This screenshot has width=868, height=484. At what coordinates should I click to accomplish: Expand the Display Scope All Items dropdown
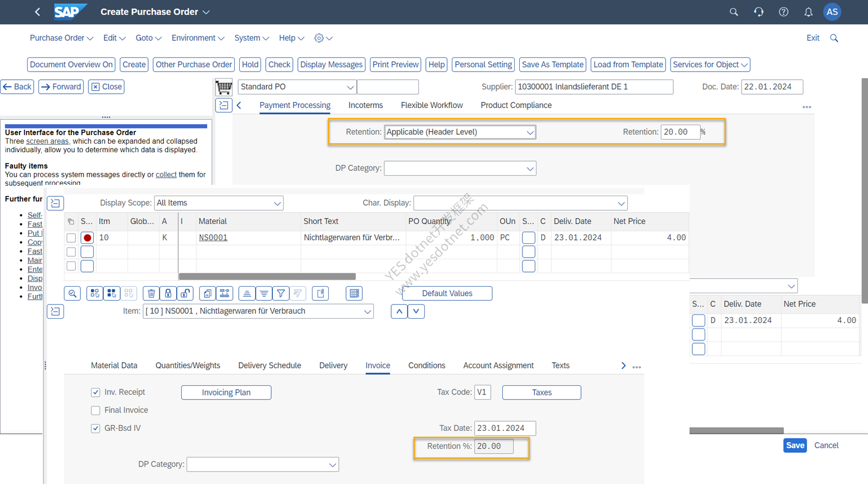coord(219,203)
